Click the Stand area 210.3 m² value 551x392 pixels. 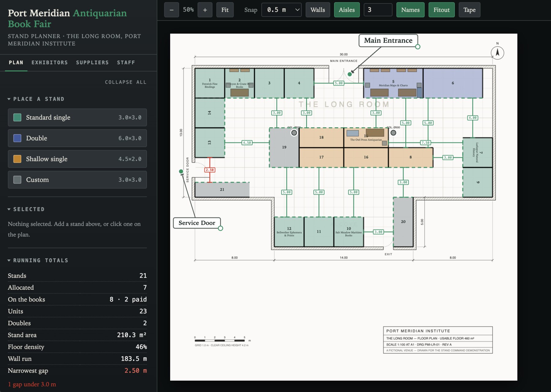tap(132, 335)
